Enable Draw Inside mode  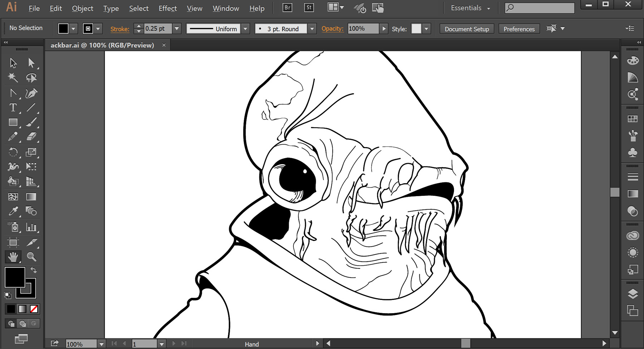point(34,324)
